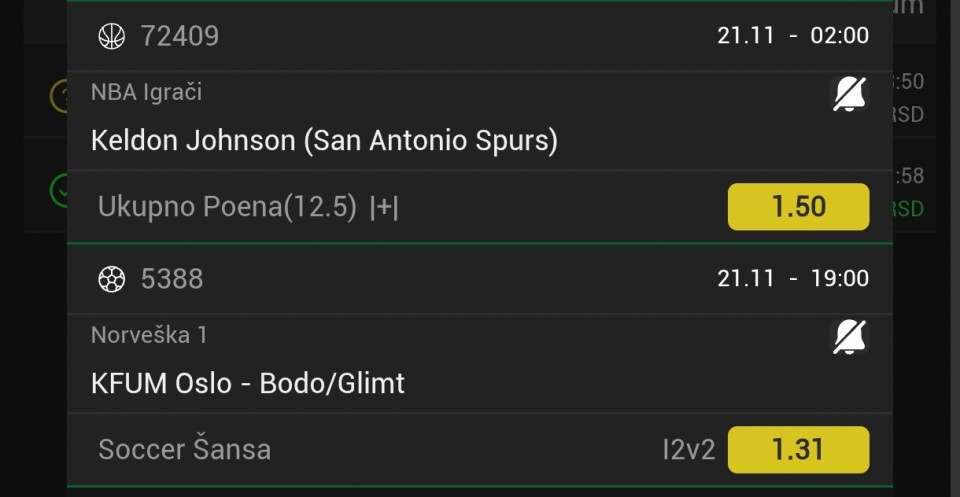Screen dimensions: 960x497
Task: Toggle muted bell for KFUM Oslo match
Action: coord(849,338)
